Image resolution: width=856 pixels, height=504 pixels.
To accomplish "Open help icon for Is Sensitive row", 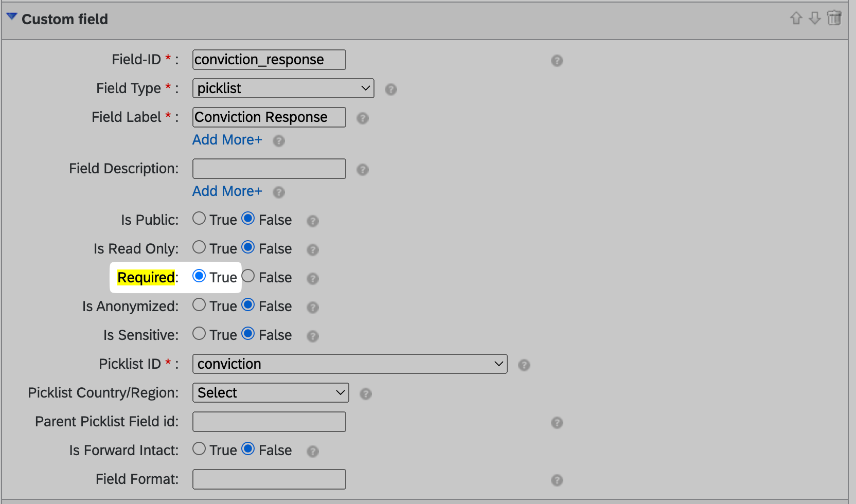I will 313,336.
